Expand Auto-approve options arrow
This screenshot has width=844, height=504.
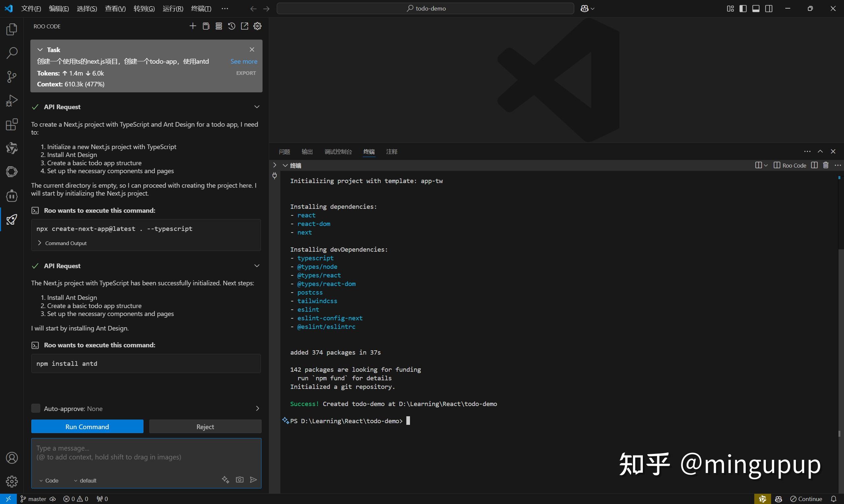coord(257,408)
